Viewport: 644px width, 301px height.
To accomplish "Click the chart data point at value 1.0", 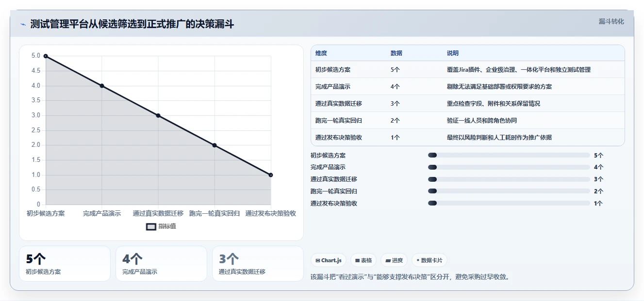I will coord(271,175).
